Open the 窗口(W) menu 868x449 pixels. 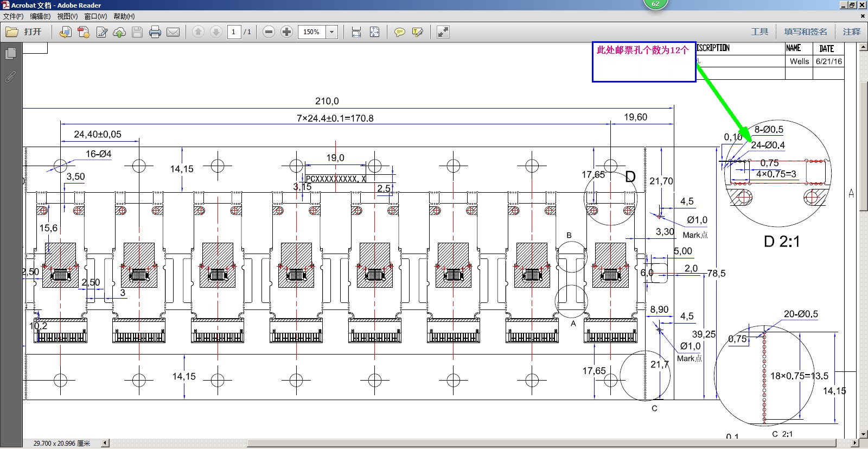95,16
